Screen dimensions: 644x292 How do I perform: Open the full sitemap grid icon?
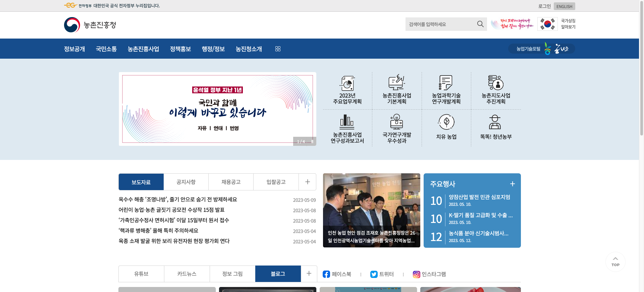(278, 49)
